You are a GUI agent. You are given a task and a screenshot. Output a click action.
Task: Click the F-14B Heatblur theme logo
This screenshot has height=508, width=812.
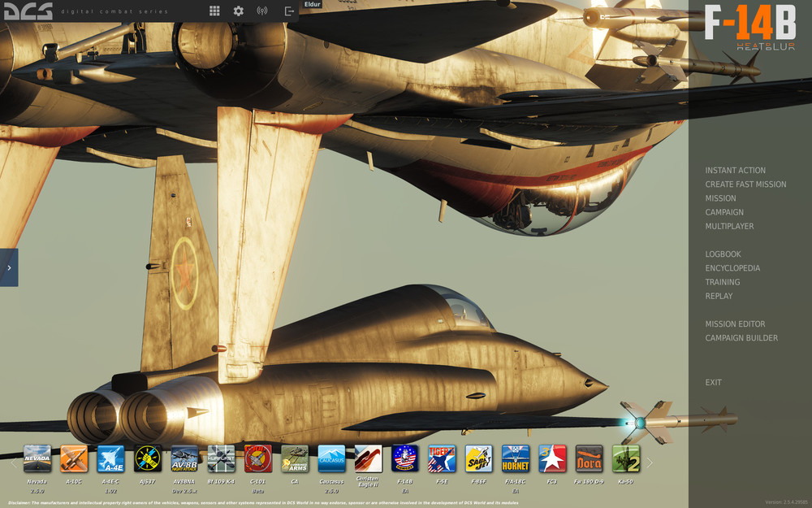click(749, 28)
